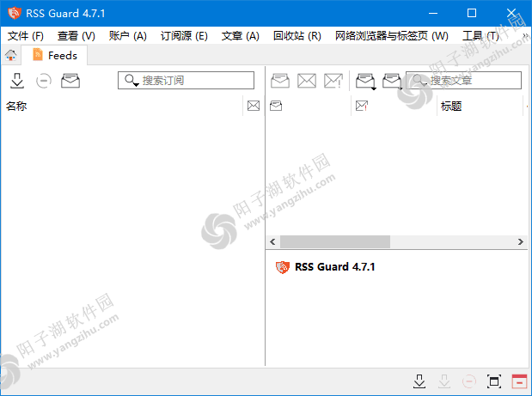Click left arrow of article list scrollbar

click(x=272, y=241)
